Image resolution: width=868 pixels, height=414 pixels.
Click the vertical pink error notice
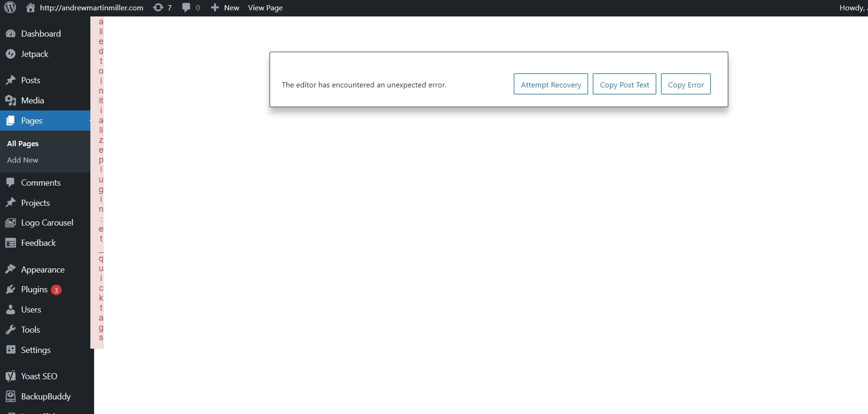98,182
